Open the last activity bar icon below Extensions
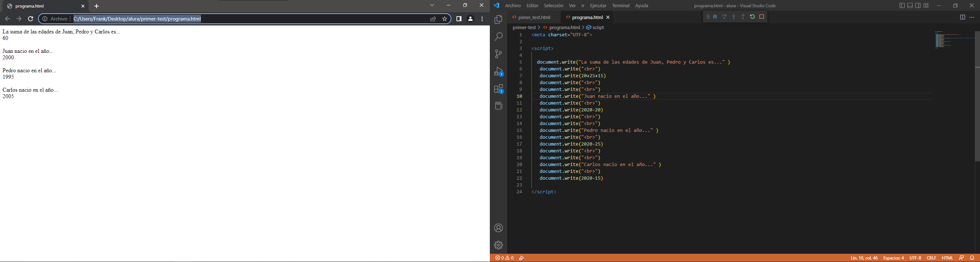Screen dimensions: 980x262 (x=498, y=106)
